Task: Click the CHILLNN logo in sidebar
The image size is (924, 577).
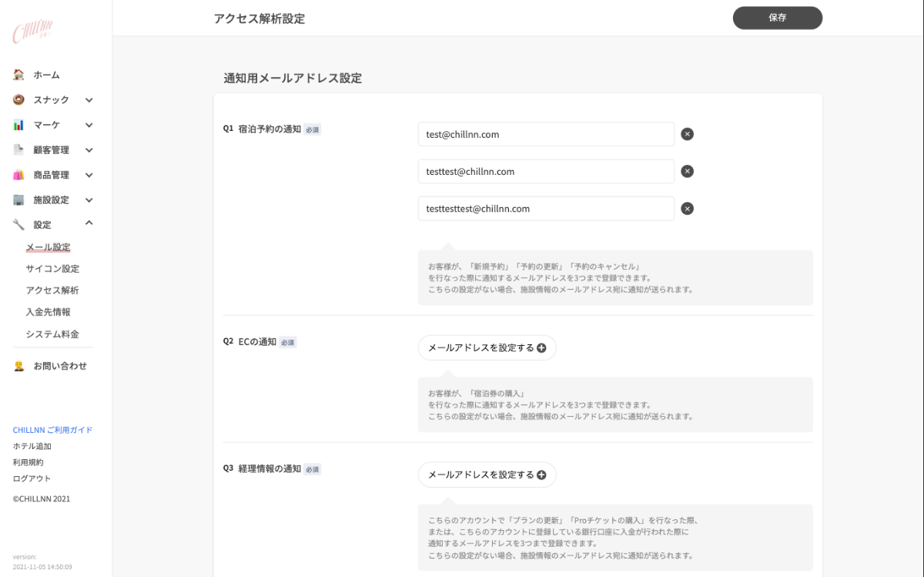Action: [32, 32]
